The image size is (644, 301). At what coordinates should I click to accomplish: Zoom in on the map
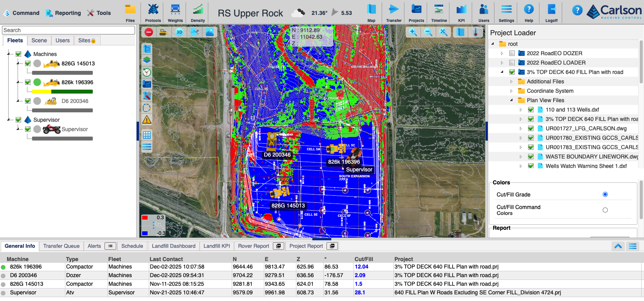pyautogui.click(x=413, y=32)
